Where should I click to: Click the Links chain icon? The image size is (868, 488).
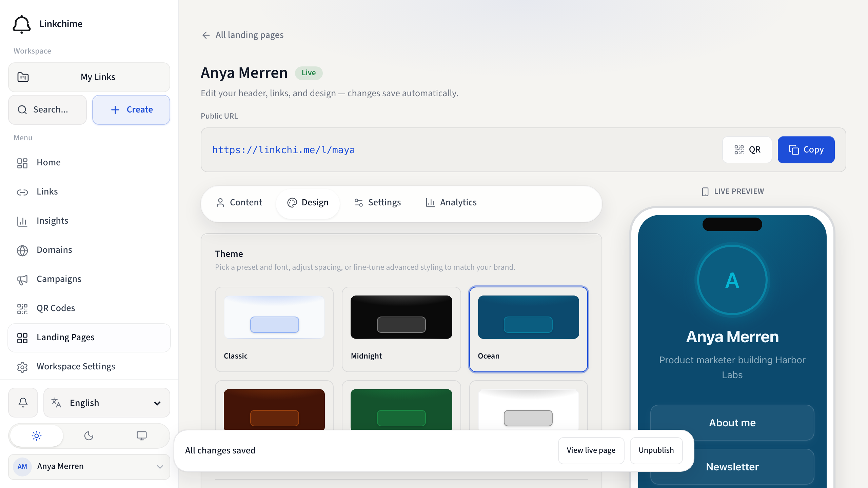[x=22, y=192]
